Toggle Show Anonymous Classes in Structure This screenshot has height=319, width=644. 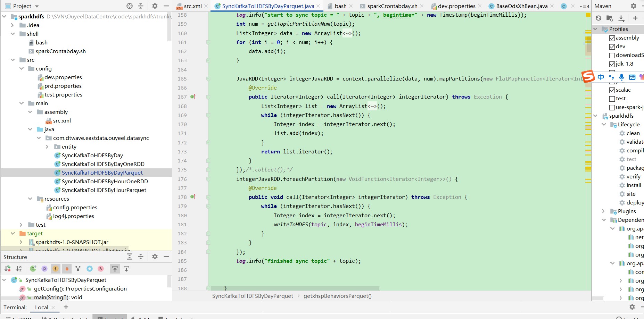tap(90, 268)
